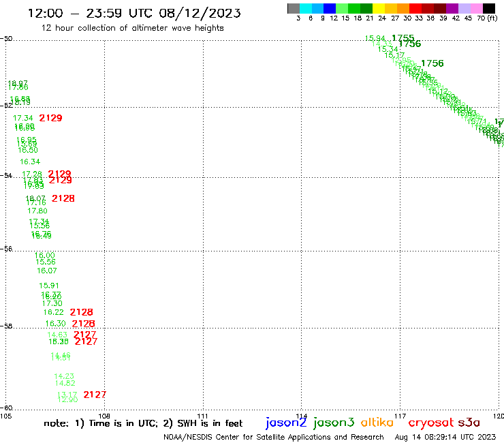Click the 'NOAA/NESDIS Center for Satellite Applications and Research' credit
The width and height of the screenshot is (504, 443).
click(274, 437)
